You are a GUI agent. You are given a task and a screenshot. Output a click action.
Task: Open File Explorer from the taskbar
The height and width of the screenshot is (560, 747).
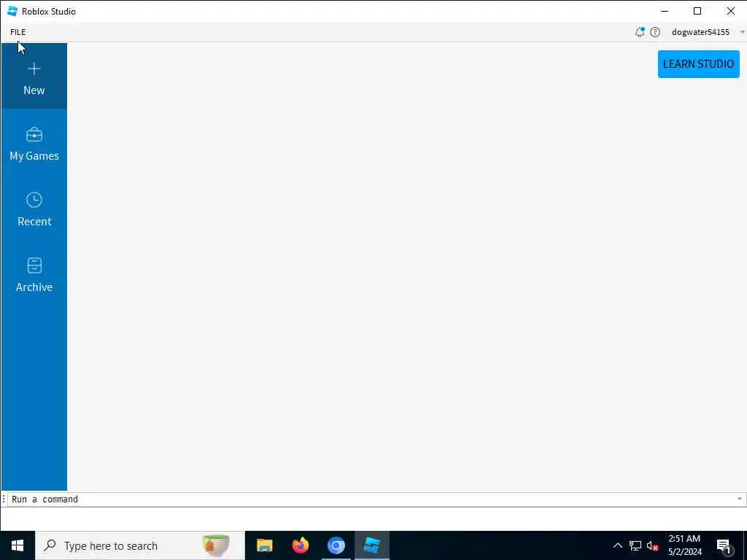pyautogui.click(x=264, y=545)
